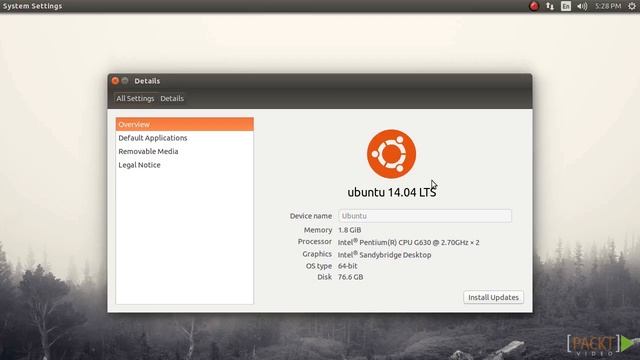
Task: Click the red recording indicator icon
Action: click(x=533, y=6)
